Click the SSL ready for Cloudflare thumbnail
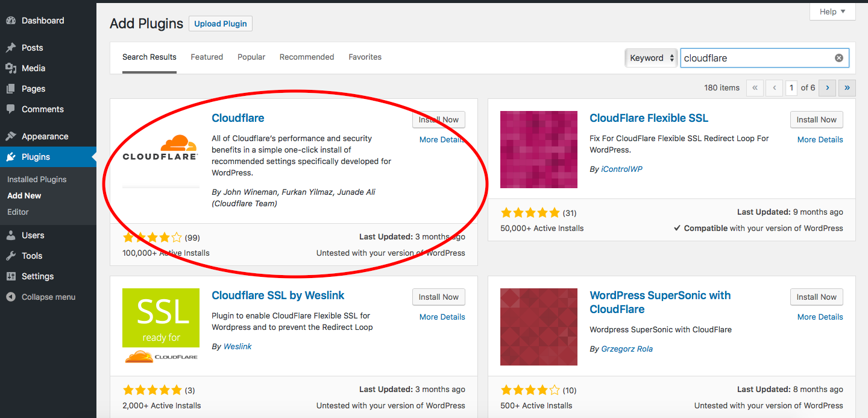 160,327
